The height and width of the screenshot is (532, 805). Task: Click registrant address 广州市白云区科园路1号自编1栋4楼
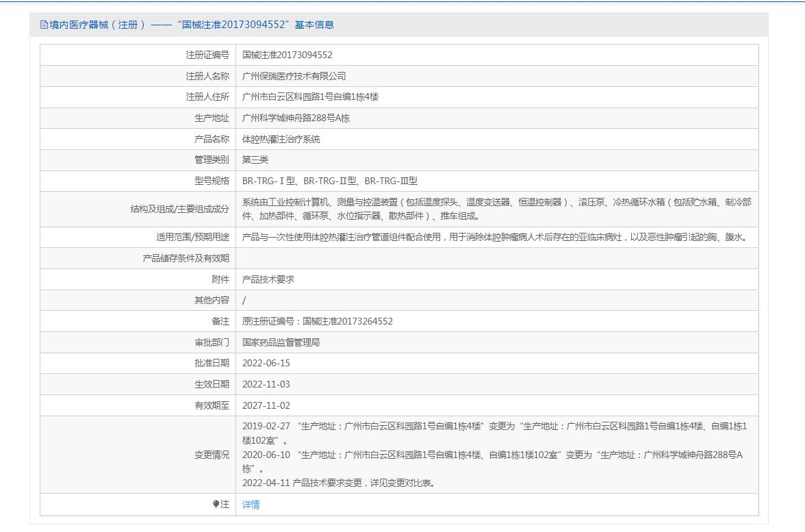click(x=310, y=97)
